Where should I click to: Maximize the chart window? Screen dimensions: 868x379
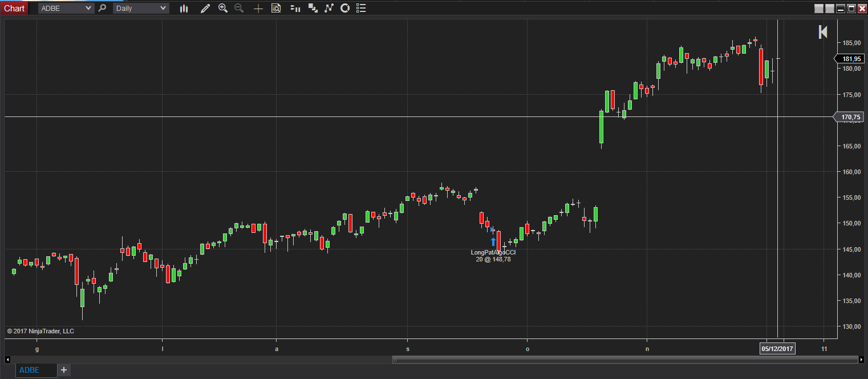coord(851,9)
